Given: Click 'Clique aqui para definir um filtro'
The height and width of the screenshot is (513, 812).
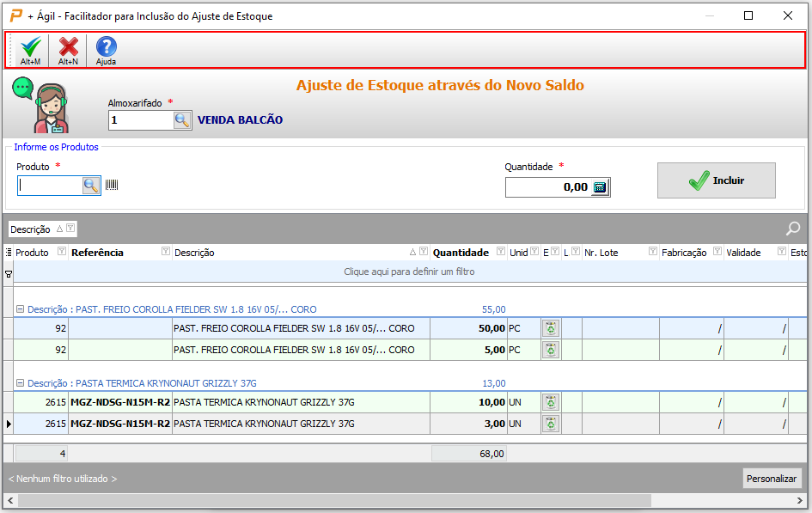Looking at the screenshot, I should pyautogui.click(x=409, y=272).
